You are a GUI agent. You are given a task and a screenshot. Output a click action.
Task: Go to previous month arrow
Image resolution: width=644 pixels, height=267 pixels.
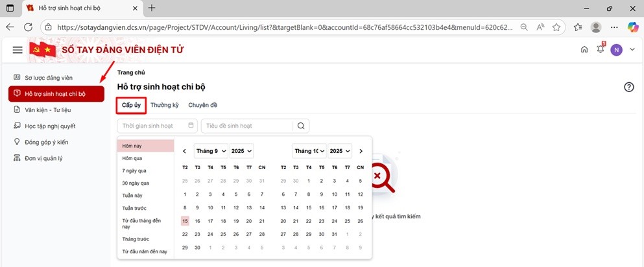pos(185,151)
